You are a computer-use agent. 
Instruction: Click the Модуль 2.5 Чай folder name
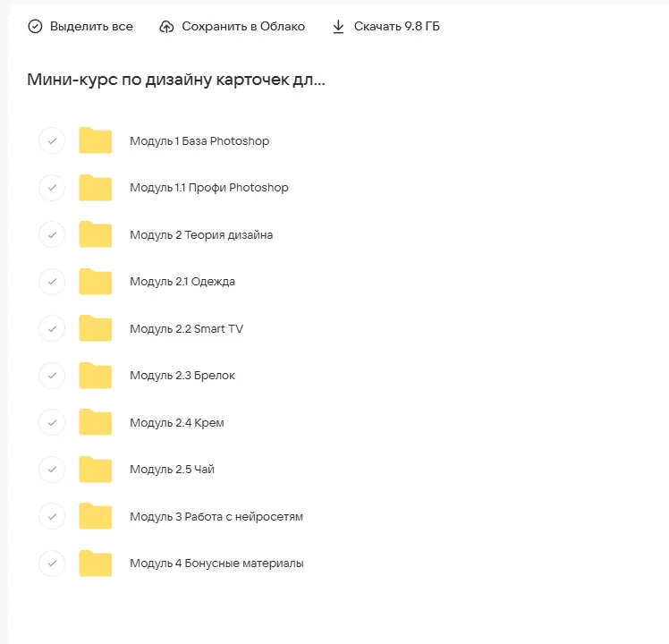coord(172,470)
